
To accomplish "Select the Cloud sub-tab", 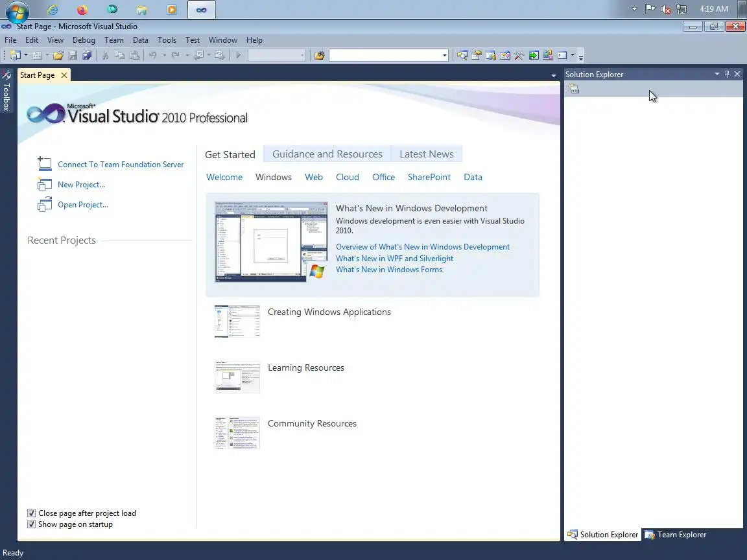I will coord(348,177).
